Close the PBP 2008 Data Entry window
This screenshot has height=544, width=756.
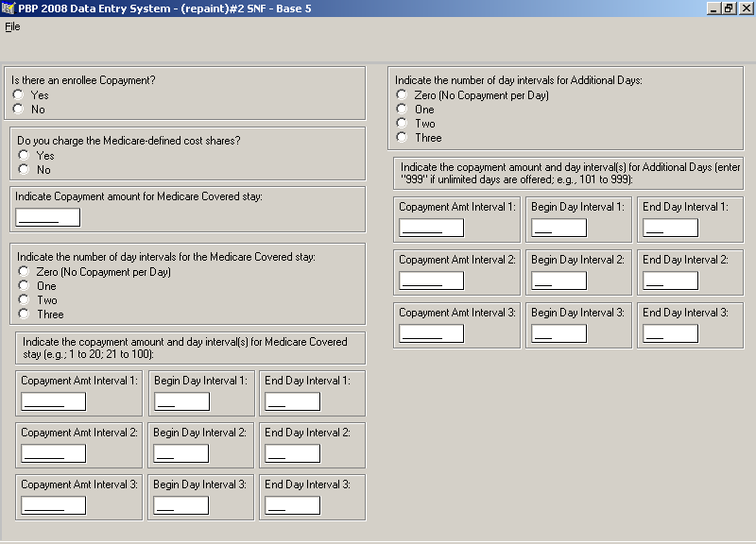coord(745,8)
